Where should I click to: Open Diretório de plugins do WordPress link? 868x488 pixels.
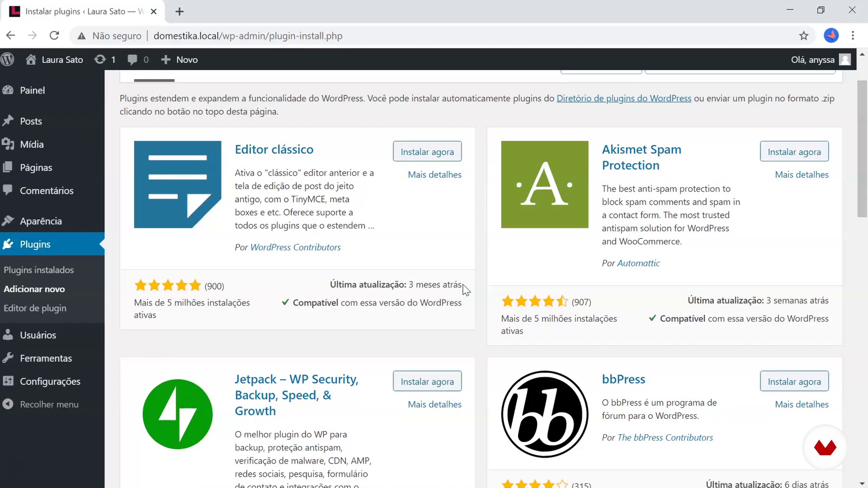[x=624, y=98]
